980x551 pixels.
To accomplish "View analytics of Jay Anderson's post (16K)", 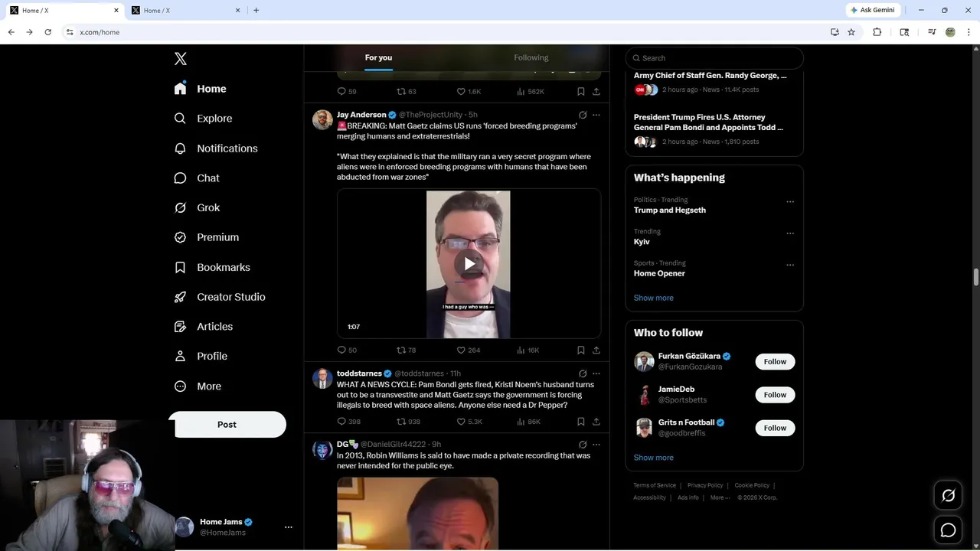I will tap(528, 350).
